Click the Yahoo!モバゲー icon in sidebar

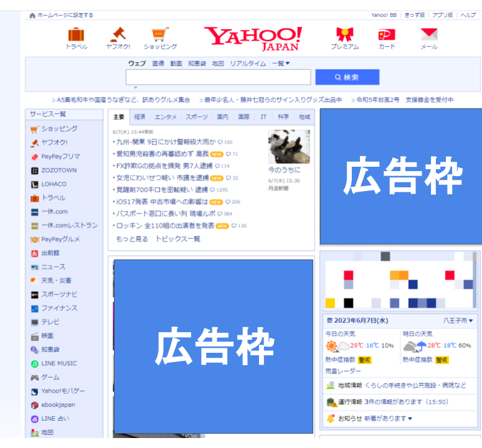[x=35, y=391]
